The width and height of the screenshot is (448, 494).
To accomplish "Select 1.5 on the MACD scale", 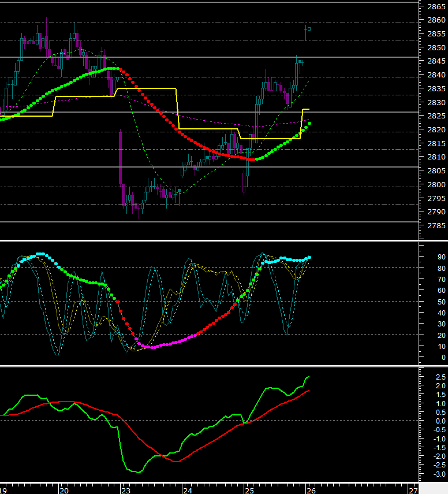I will point(440,395).
